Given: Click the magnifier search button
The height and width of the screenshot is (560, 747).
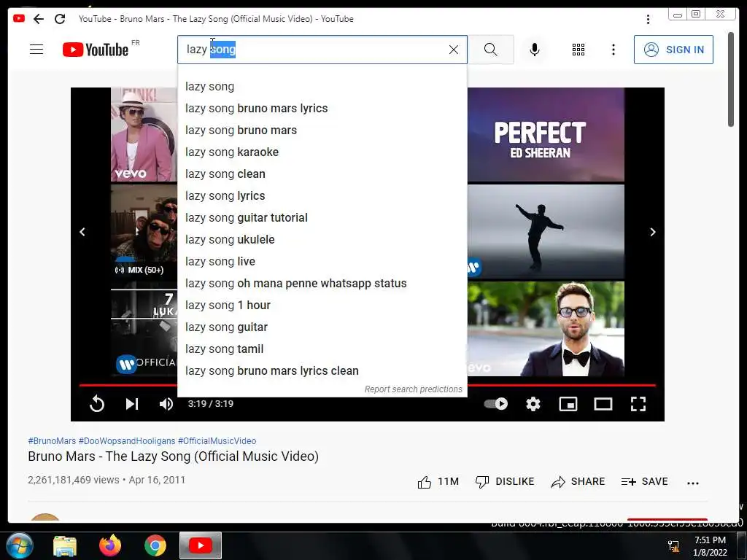Looking at the screenshot, I should [x=491, y=50].
